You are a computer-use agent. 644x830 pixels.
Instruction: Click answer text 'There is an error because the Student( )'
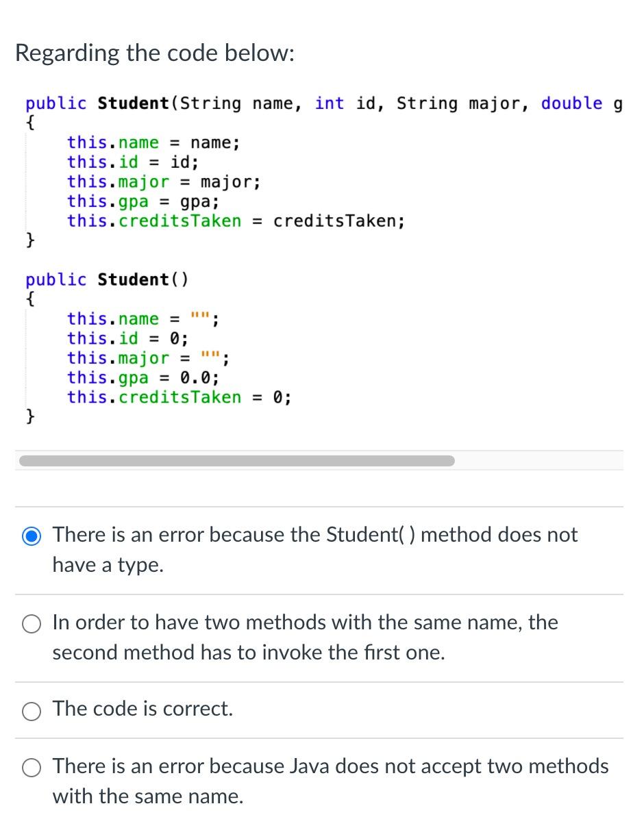pos(315,549)
